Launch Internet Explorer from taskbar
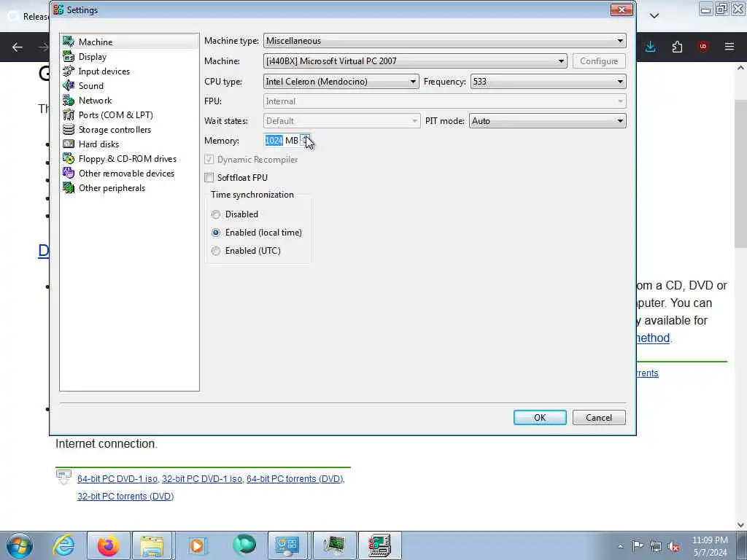Viewport: 747px width, 560px height. 63,545
